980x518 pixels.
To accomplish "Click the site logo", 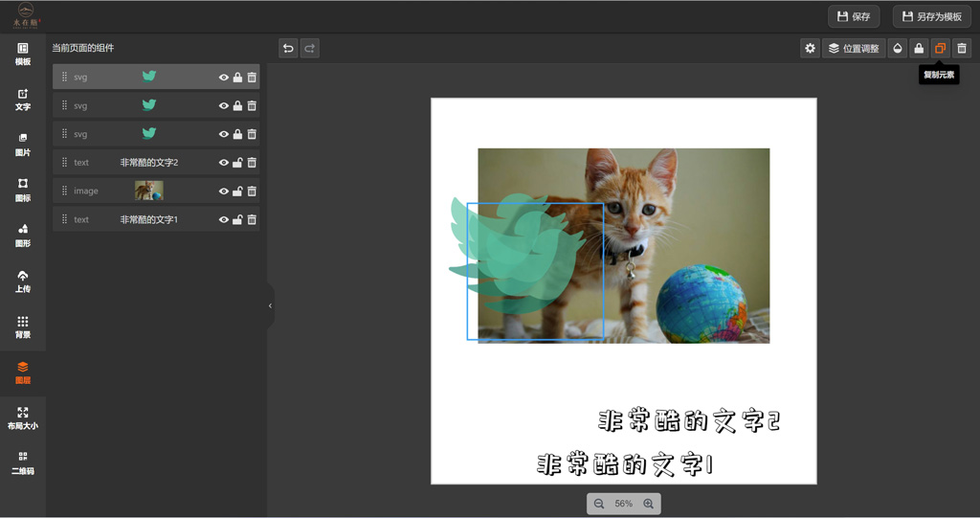I will pos(26,16).
